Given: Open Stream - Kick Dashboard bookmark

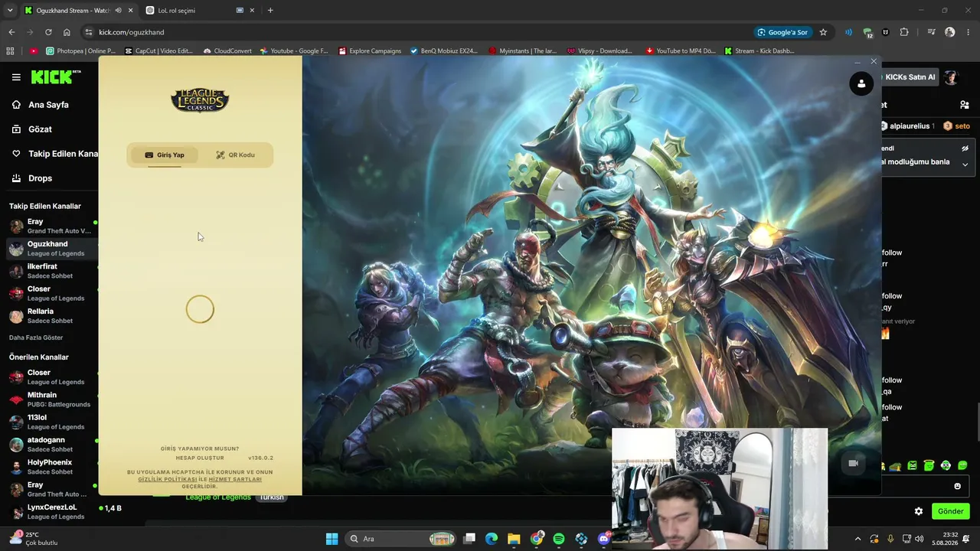Looking at the screenshot, I should tap(759, 51).
